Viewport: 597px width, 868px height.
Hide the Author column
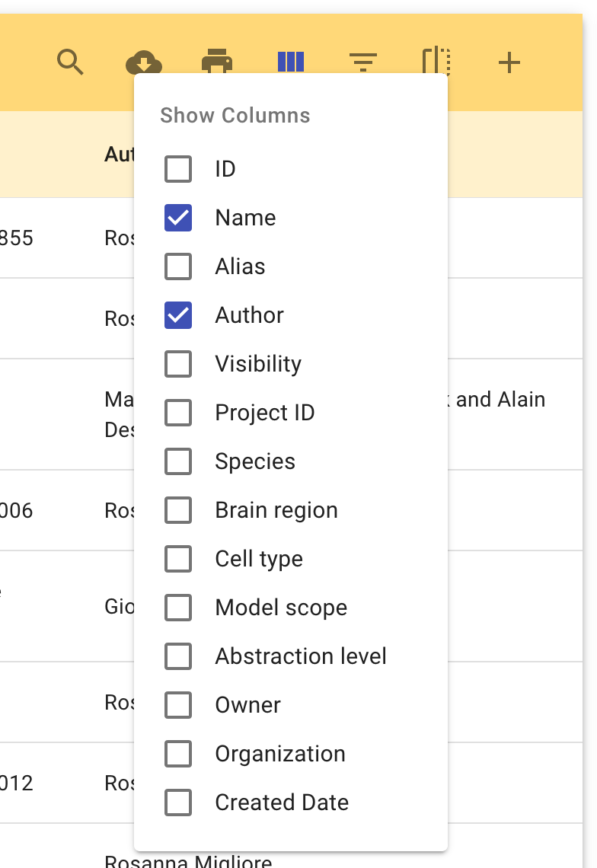(178, 315)
